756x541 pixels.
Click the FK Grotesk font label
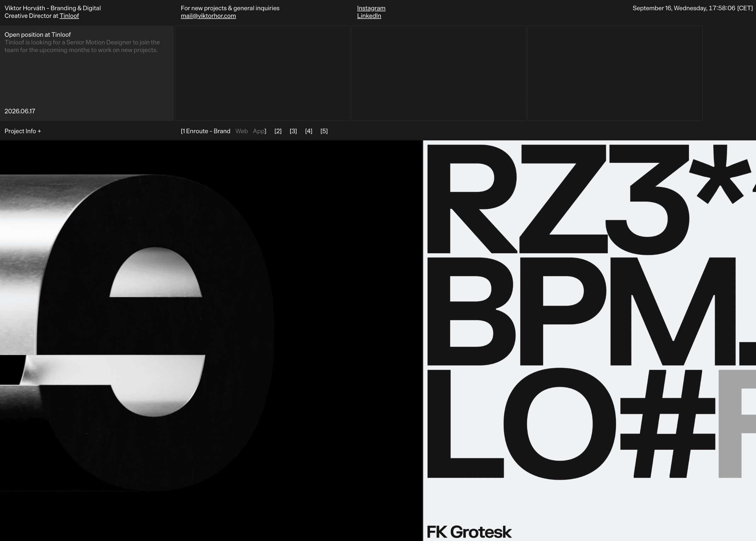469,531
